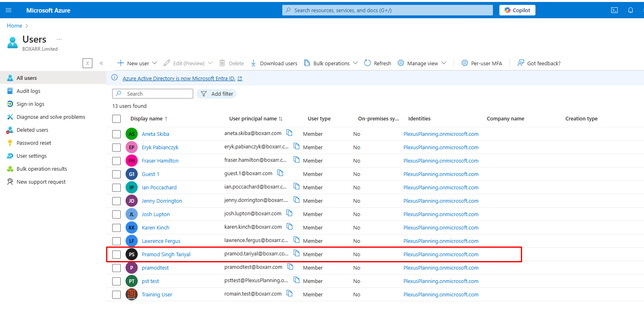Screen dimensions: 644x313
Task: Click the Microsoft Azure header logo
Action: tap(48, 10)
